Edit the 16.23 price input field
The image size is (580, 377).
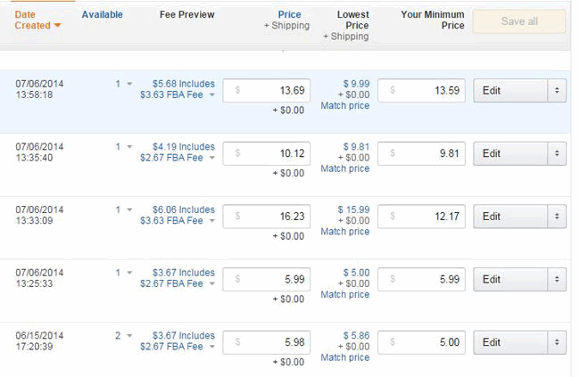pos(266,216)
